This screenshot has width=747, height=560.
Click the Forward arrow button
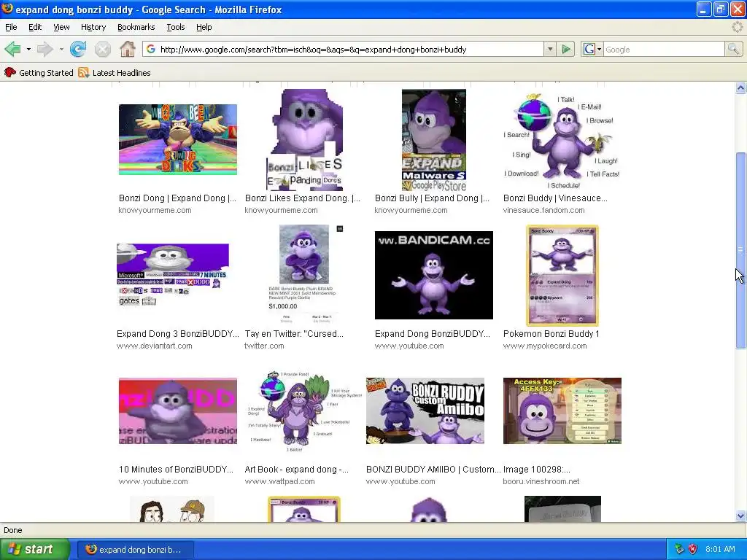(44, 49)
